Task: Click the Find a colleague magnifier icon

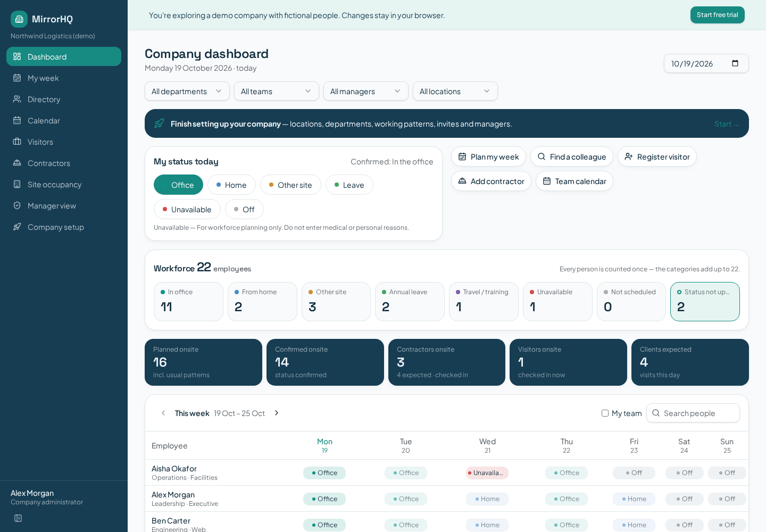Action: tap(542, 157)
